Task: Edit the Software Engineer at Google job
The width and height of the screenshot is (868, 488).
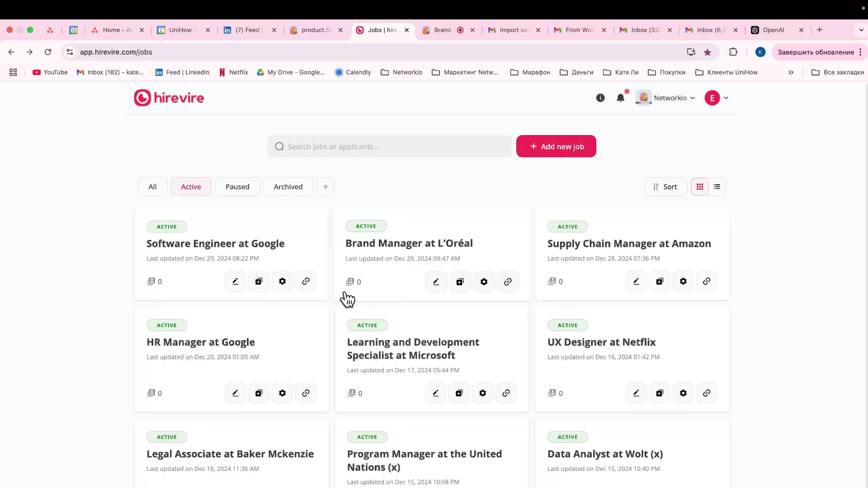Action: (235, 282)
